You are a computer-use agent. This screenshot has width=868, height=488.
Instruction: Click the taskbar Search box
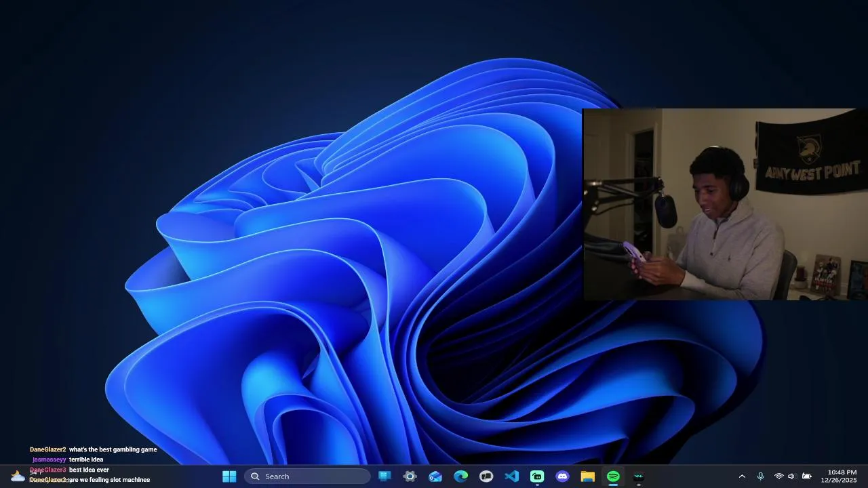coord(307,476)
